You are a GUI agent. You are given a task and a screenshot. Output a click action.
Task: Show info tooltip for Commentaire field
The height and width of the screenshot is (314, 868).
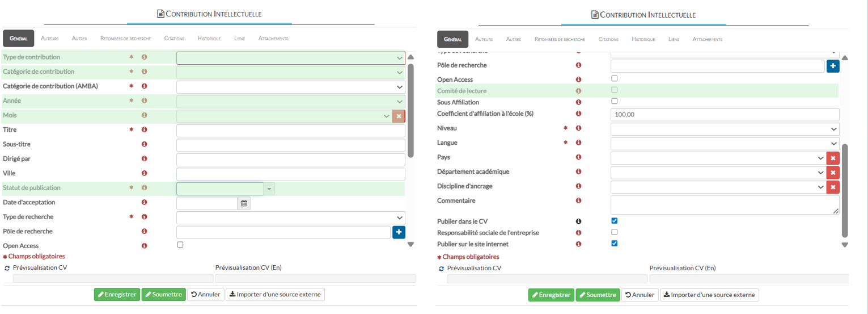[x=578, y=201]
